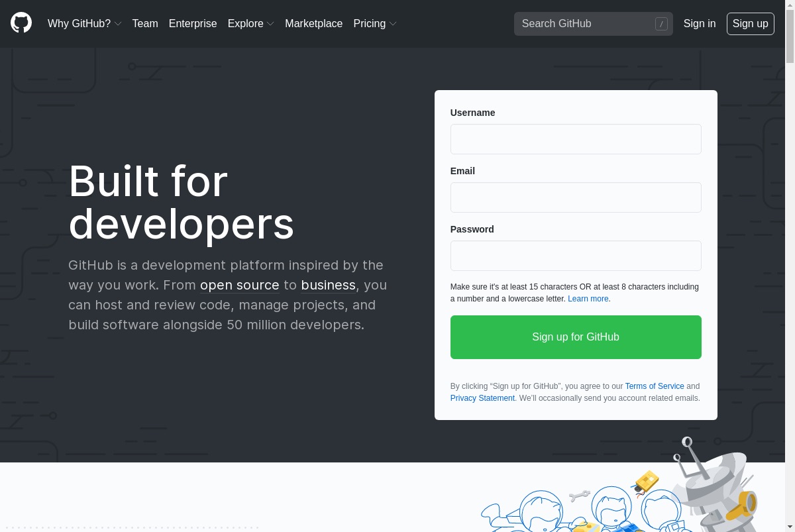Open the password Learn more link
The height and width of the screenshot is (532, 795).
coord(588,299)
